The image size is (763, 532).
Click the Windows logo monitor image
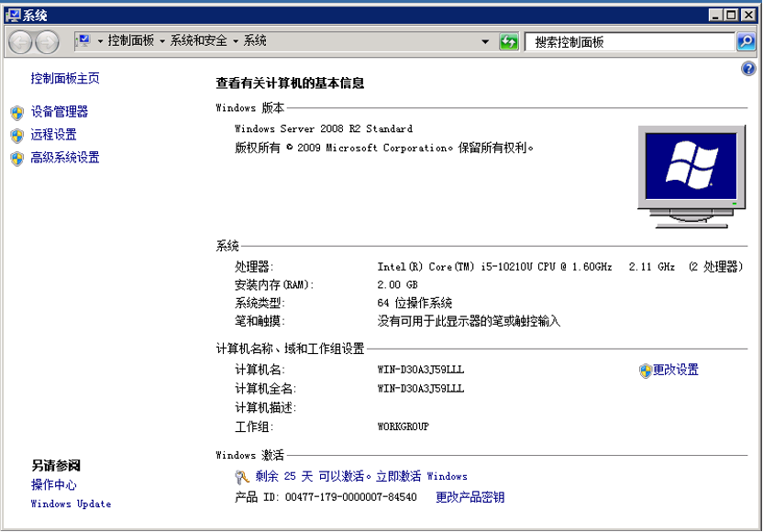click(691, 177)
